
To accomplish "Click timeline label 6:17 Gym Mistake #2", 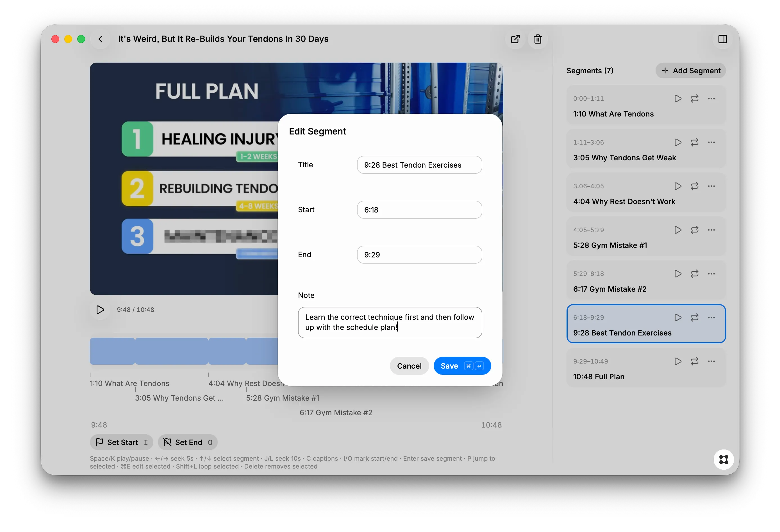I will [336, 413].
